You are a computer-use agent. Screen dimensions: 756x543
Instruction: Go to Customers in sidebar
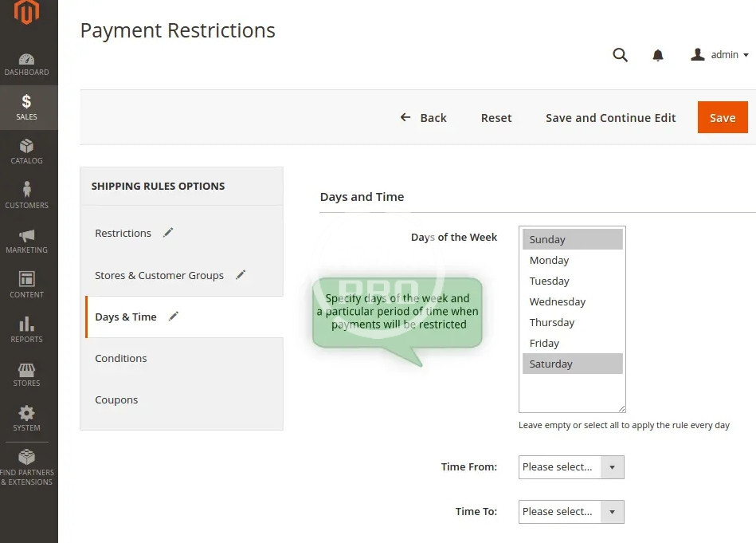click(27, 195)
